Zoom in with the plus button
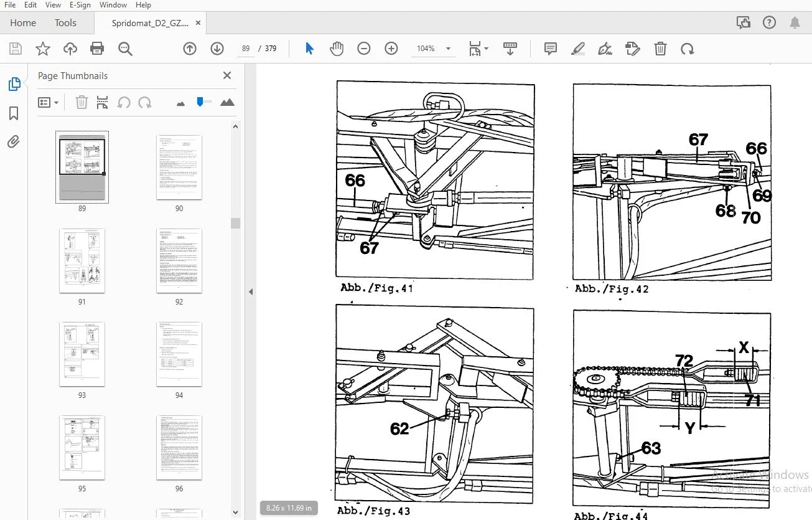The image size is (812, 520). point(391,49)
